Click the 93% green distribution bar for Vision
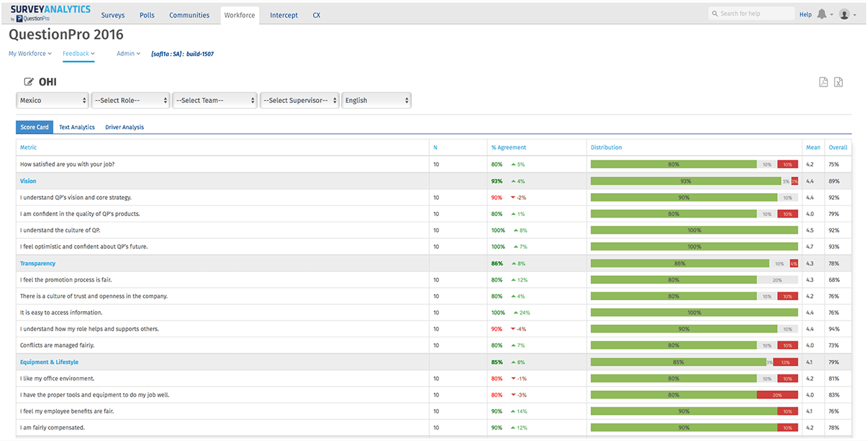Viewport: 868px width, 441px height. (686, 181)
